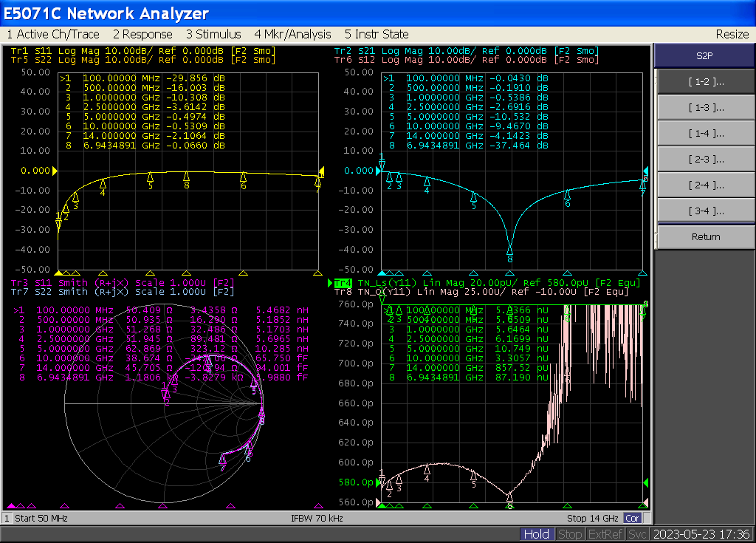This screenshot has width=756, height=543.
Task: Select the Tr6 S12 Log Mag trace label
Action: 467,60
